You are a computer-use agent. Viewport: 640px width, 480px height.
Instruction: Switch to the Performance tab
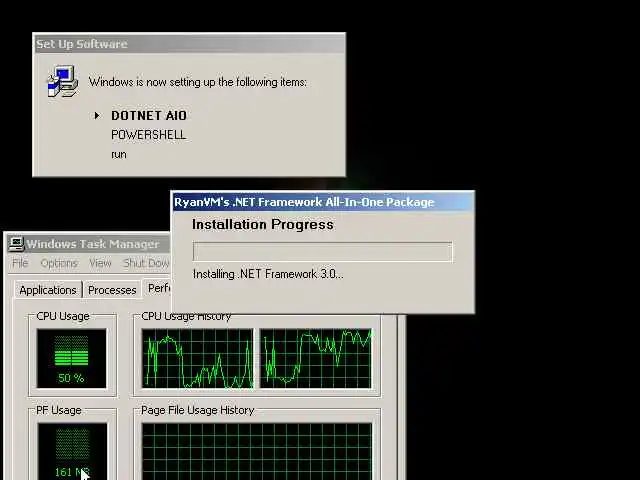click(158, 289)
